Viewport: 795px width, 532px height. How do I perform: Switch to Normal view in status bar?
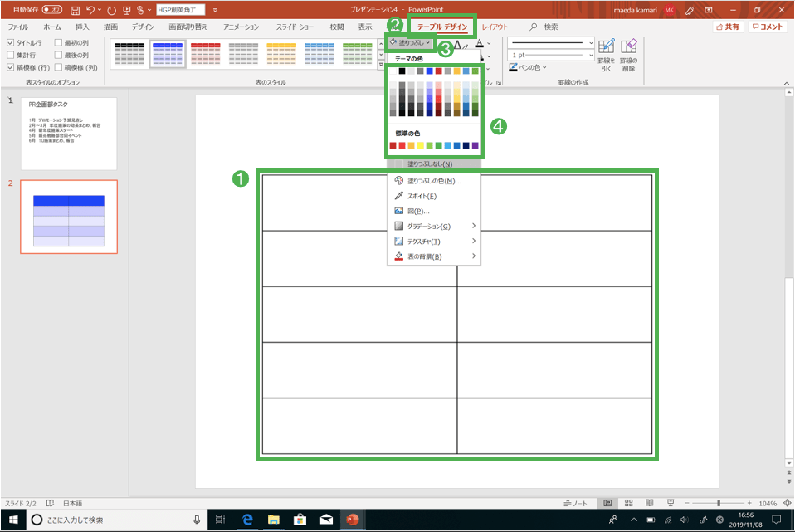pyautogui.click(x=607, y=503)
